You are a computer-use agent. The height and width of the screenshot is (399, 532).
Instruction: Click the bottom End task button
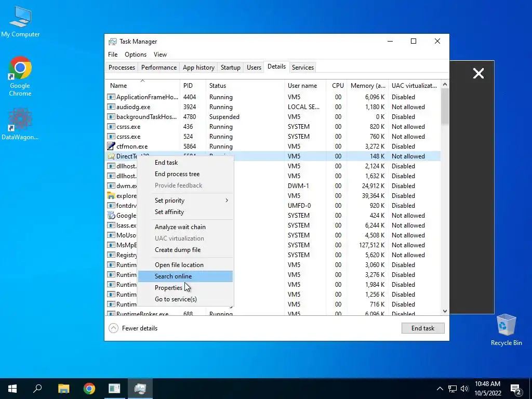tap(423, 328)
